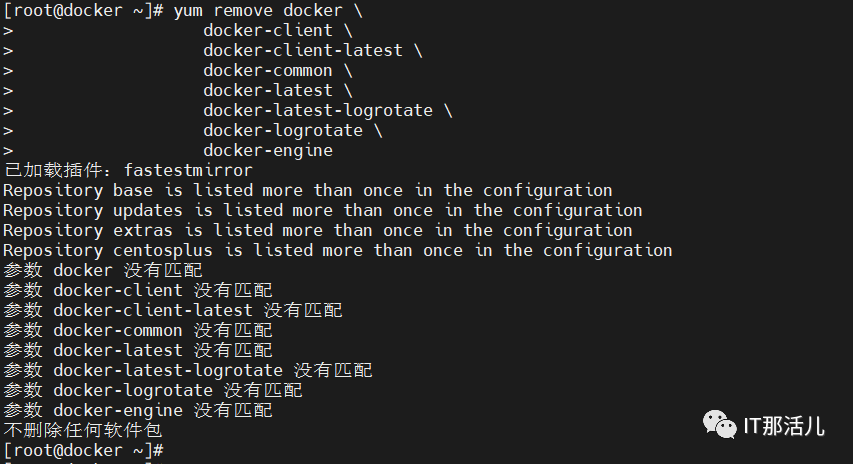The height and width of the screenshot is (464, 853).
Task: Click "docker-latest-logrotate \" in the typed command
Action: coord(327,110)
